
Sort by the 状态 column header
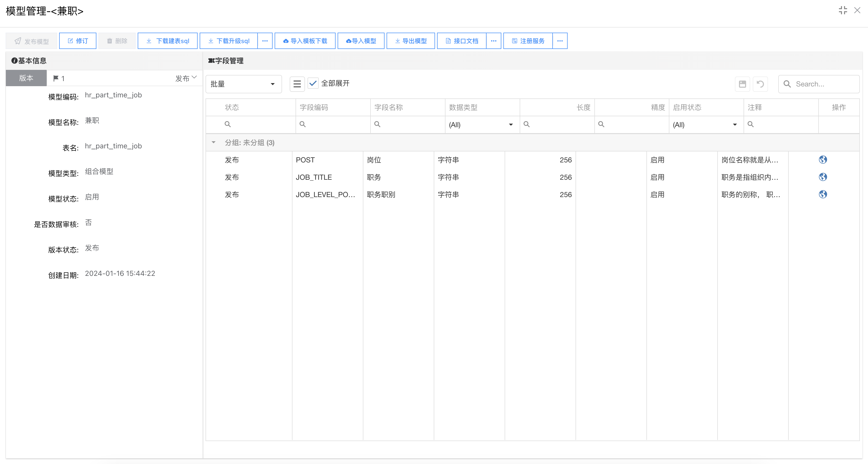point(251,108)
